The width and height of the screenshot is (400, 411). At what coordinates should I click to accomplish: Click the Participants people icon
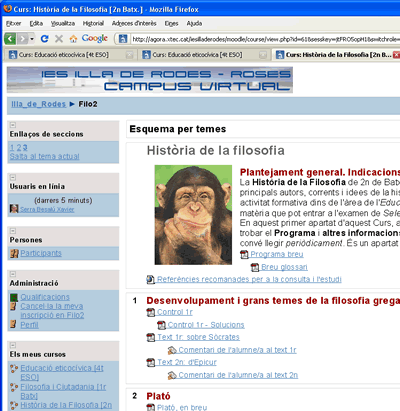pyautogui.click(x=14, y=253)
